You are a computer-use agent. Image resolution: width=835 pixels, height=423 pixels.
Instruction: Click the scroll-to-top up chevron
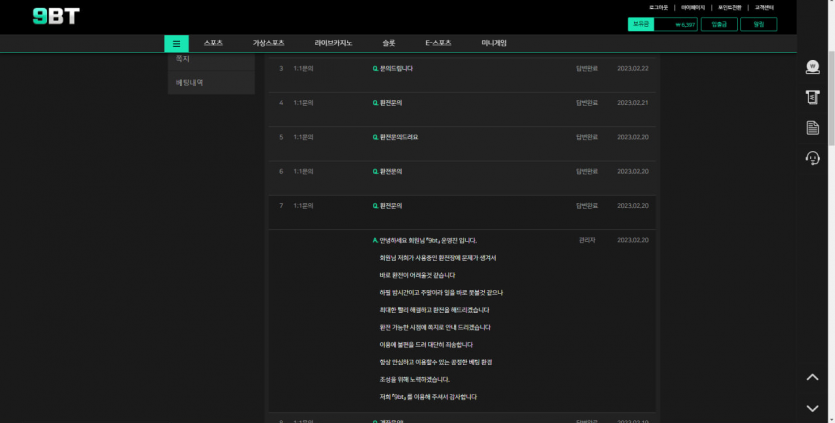pos(812,377)
